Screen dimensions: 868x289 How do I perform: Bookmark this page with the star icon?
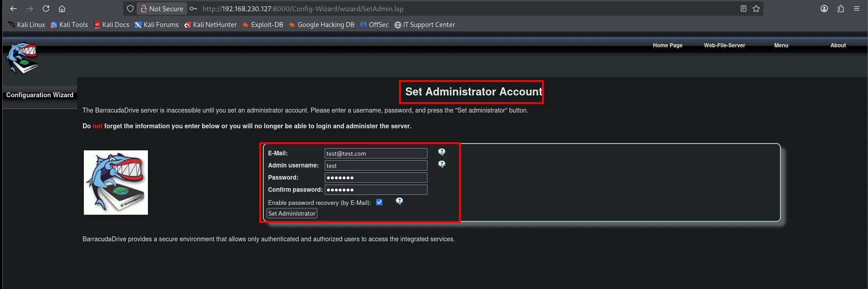point(756,9)
